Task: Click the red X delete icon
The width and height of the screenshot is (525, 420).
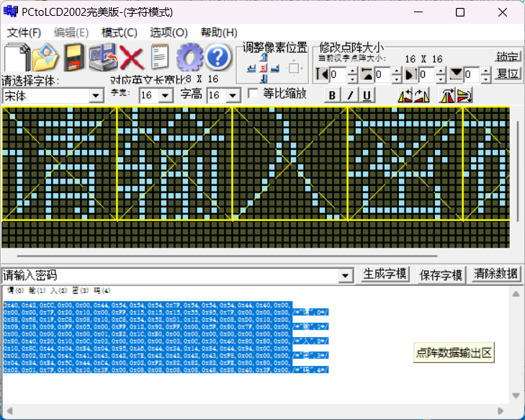Action: (132, 58)
